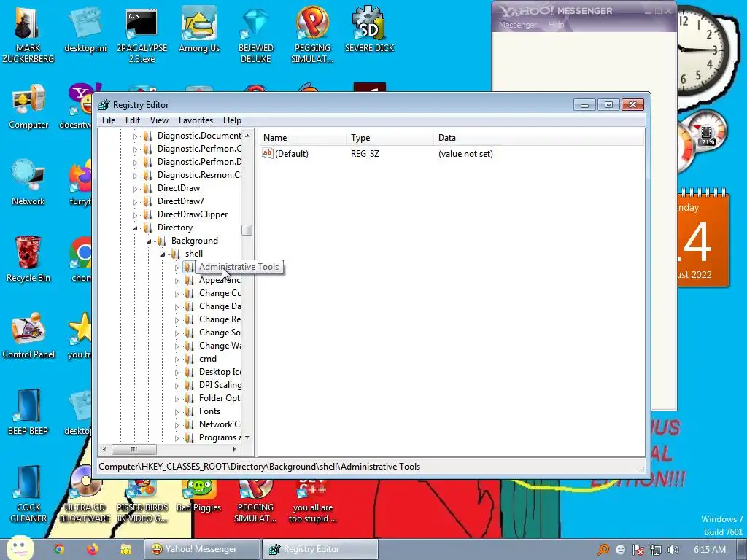Launch 2PACALYPSE 2.3.exe shortcut
Image resolution: width=747 pixels, height=560 pixels.
142,34
